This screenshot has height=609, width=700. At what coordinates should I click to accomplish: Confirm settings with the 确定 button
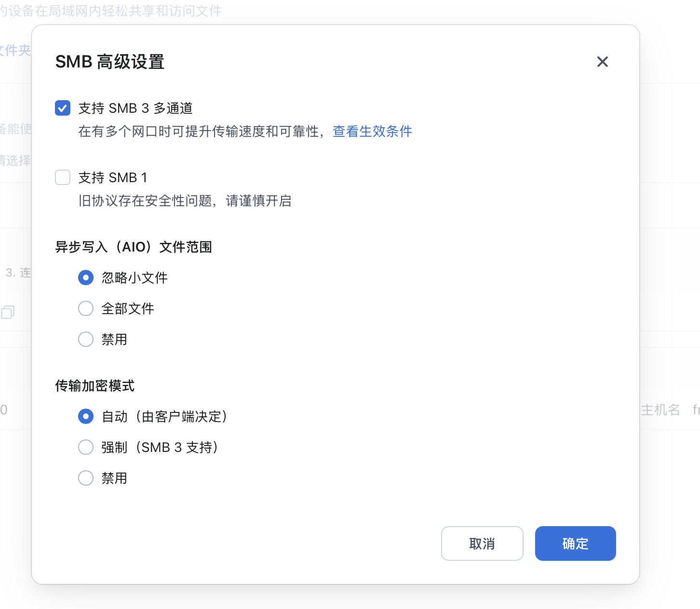tap(575, 543)
